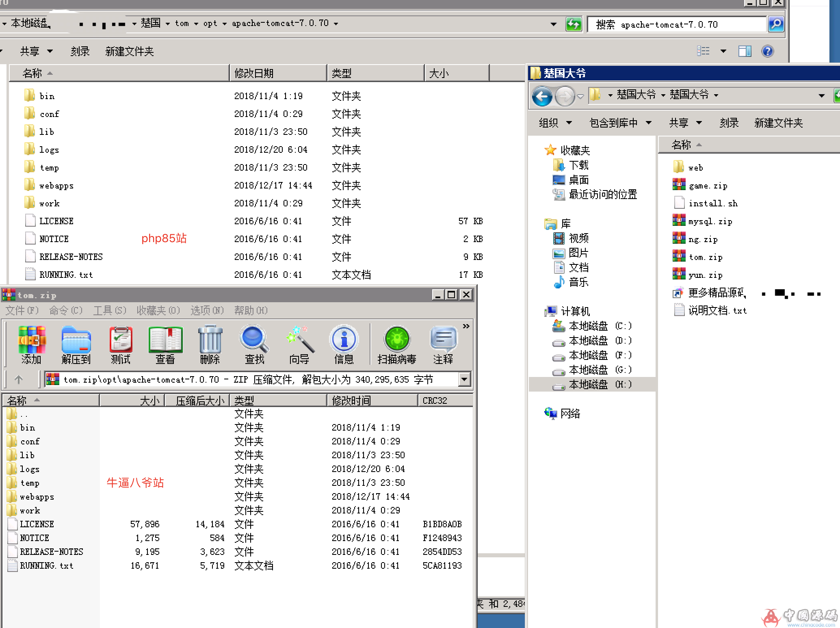
Task: Show archive Info (信息) icon
Action: [344, 344]
